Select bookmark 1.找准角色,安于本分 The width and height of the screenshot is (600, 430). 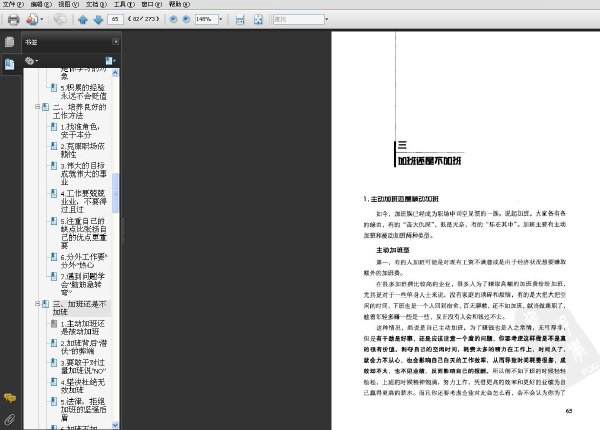pyautogui.click(x=80, y=130)
